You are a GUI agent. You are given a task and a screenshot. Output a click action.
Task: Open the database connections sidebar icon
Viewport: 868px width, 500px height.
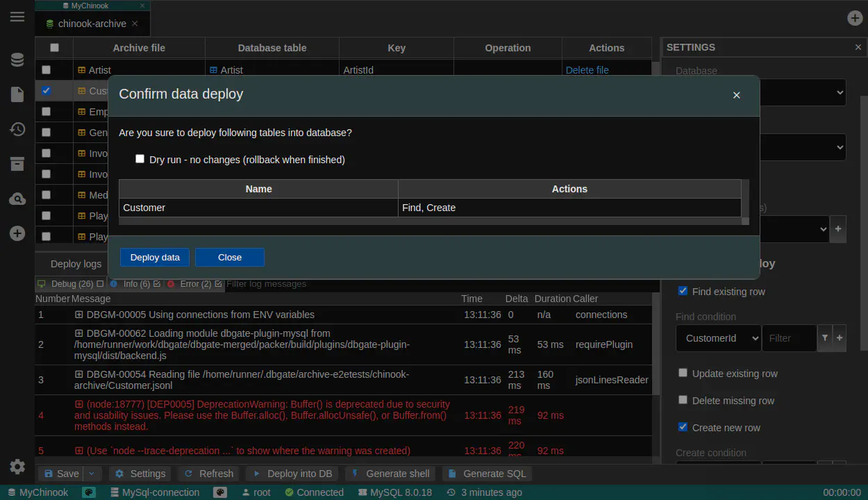17,60
